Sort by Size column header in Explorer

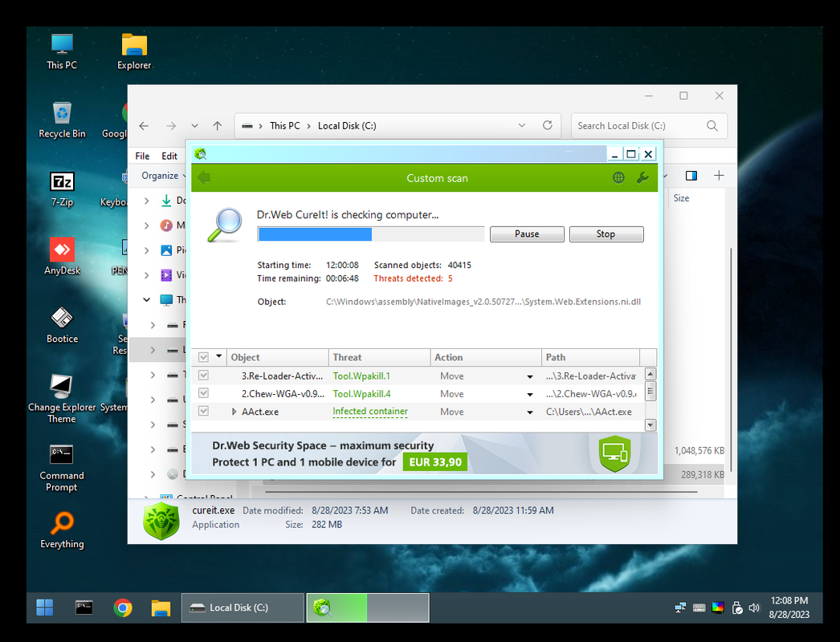tap(681, 198)
